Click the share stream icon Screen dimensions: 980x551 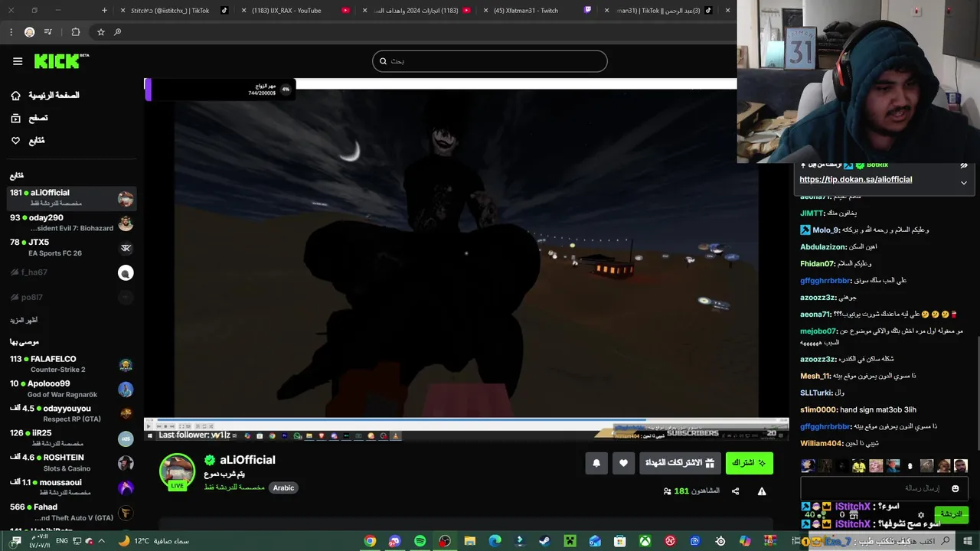(x=735, y=491)
